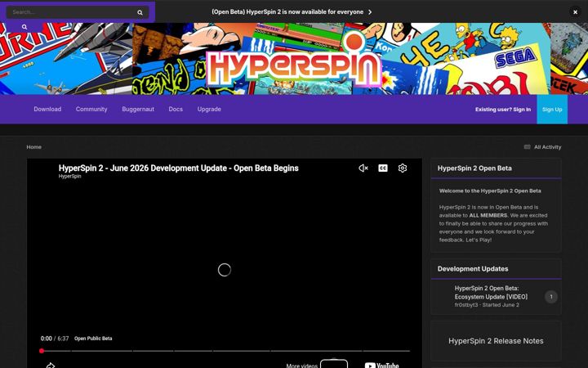Toggle closed captions on the video
588x368 pixels.
(x=383, y=168)
